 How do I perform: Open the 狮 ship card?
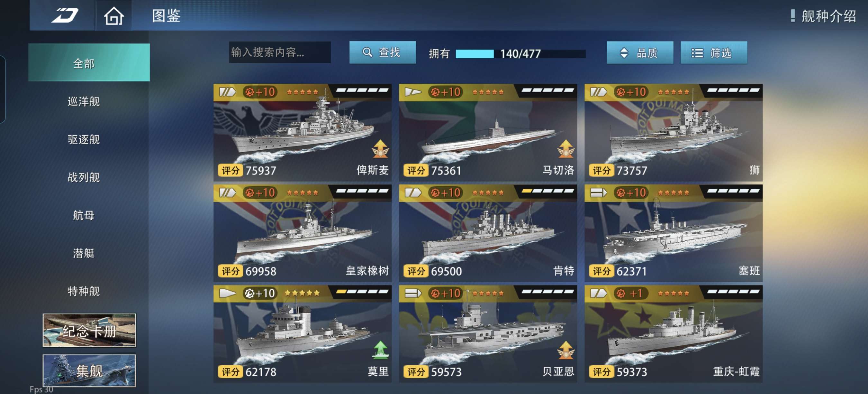[673, 133]
